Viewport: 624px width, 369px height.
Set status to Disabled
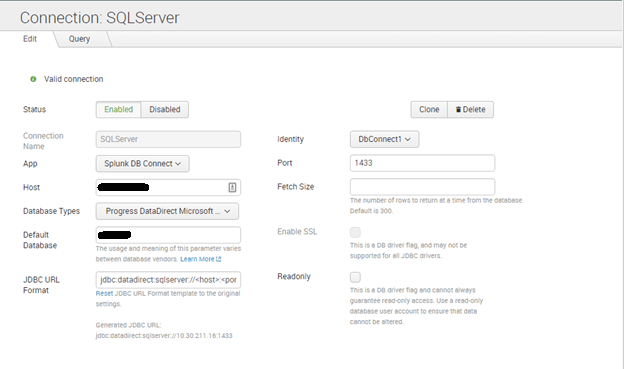[165, 109]
